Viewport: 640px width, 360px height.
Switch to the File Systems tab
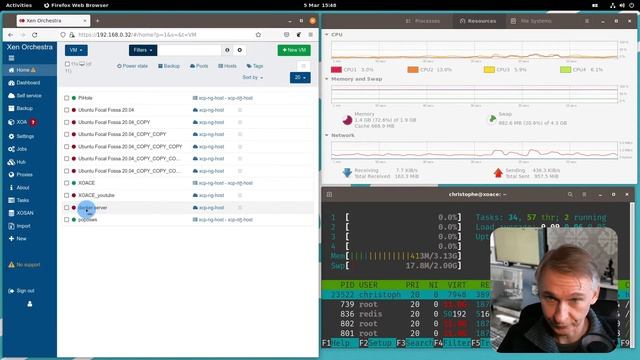(531, 21)
